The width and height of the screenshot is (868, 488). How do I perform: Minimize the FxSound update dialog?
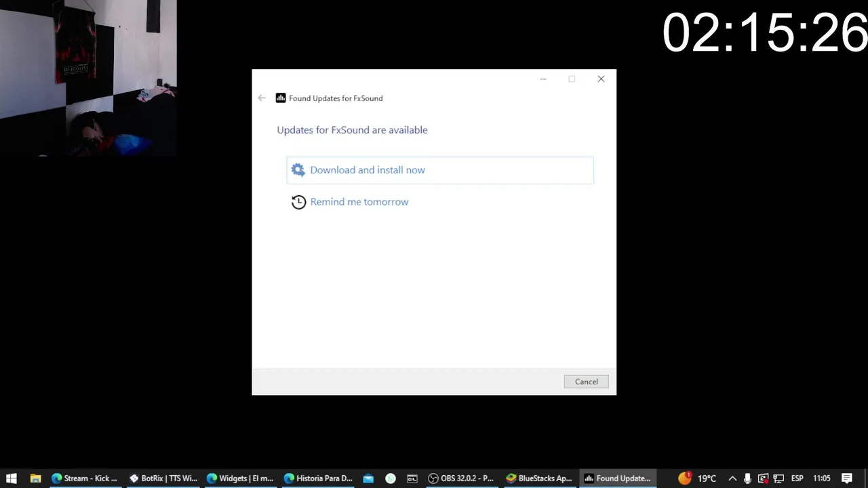tap(543, 79)
